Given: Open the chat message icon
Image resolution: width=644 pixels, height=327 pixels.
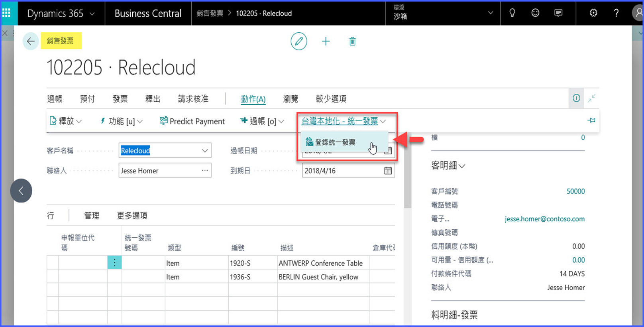Looking at the screenshot, I should (x=558, y=13).
